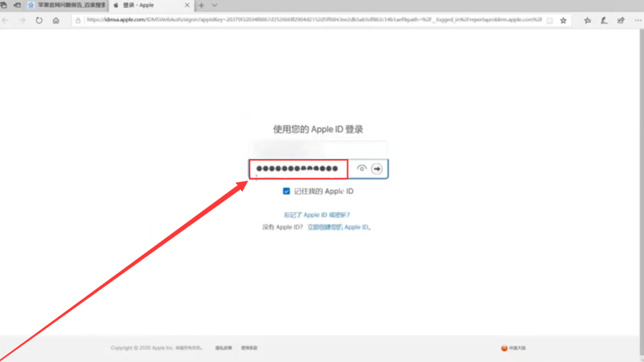Open the favorites hub
The image size is (644, 362).
point(588,20)
